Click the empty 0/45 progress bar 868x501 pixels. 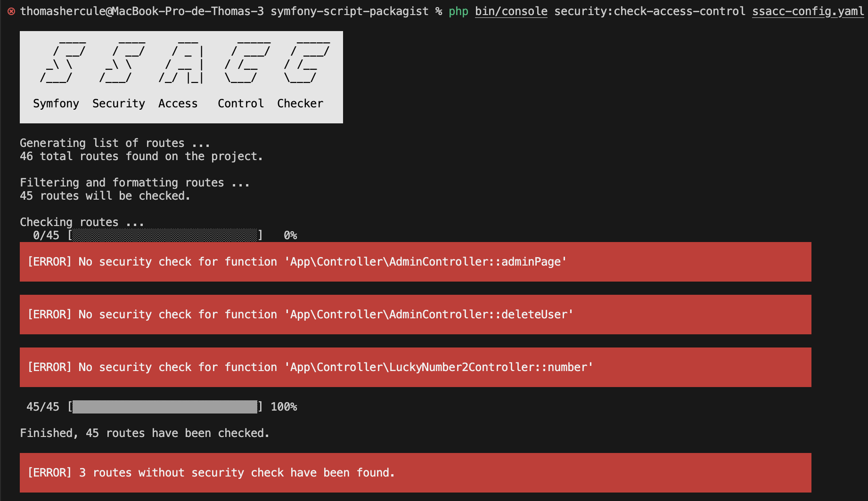[165, 235]
